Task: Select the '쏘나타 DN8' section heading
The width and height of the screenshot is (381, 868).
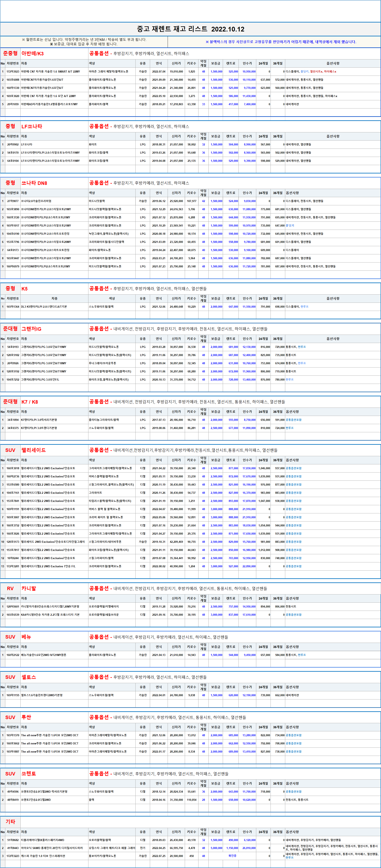Action: click(x=34, y=183)
